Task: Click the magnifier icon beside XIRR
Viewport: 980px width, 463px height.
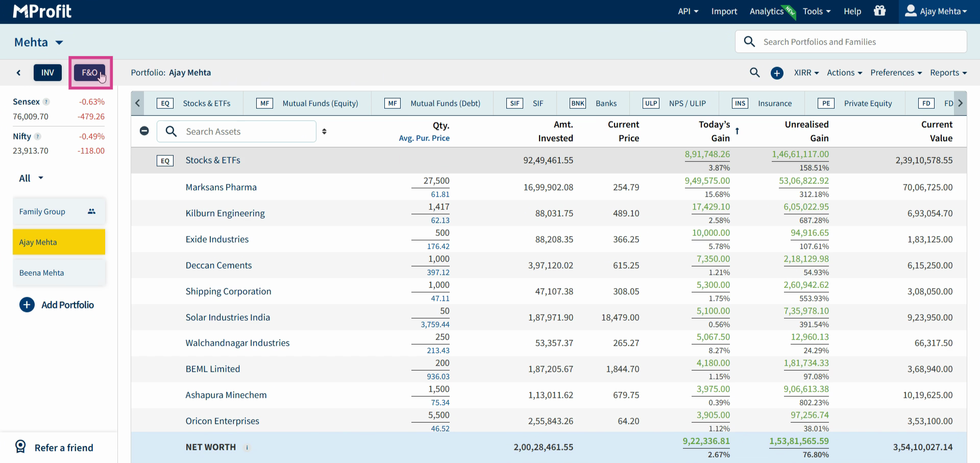Action: pos(755,72)
